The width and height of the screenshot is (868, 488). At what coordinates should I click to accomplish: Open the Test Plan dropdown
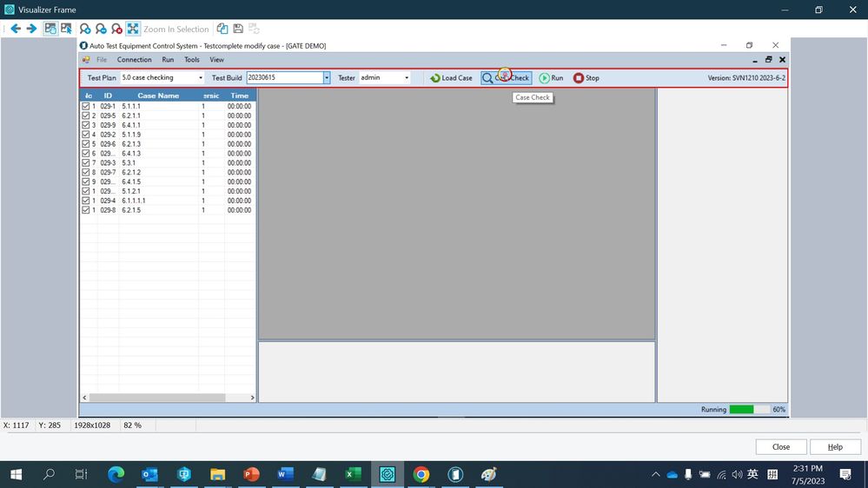pos(201,78)
